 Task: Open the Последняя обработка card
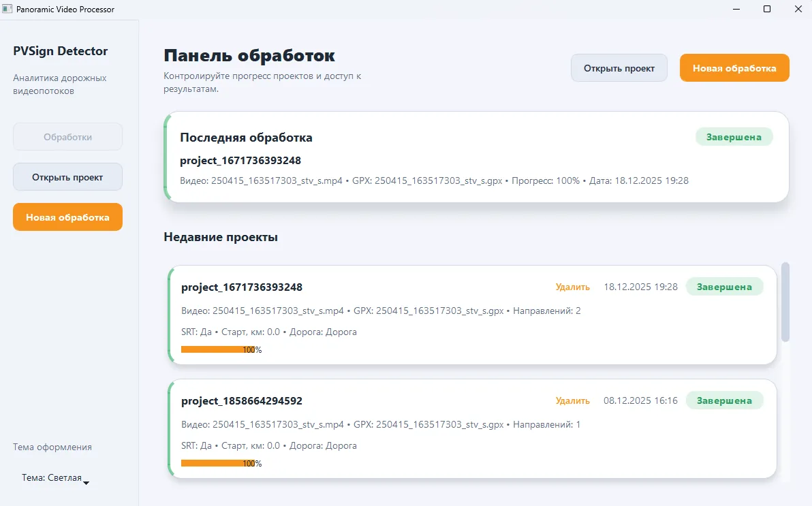pyautogui.click(x=476, y=157)
